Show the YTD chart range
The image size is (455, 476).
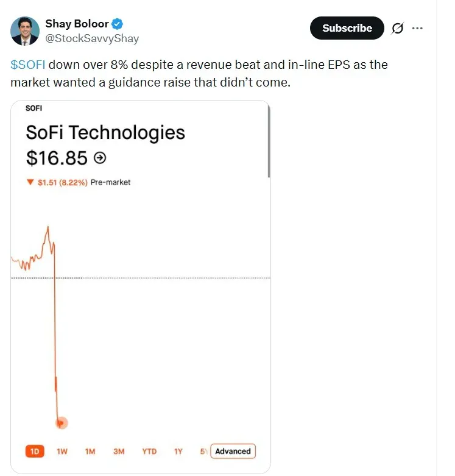pyautogui.click(x=149, y=451)
